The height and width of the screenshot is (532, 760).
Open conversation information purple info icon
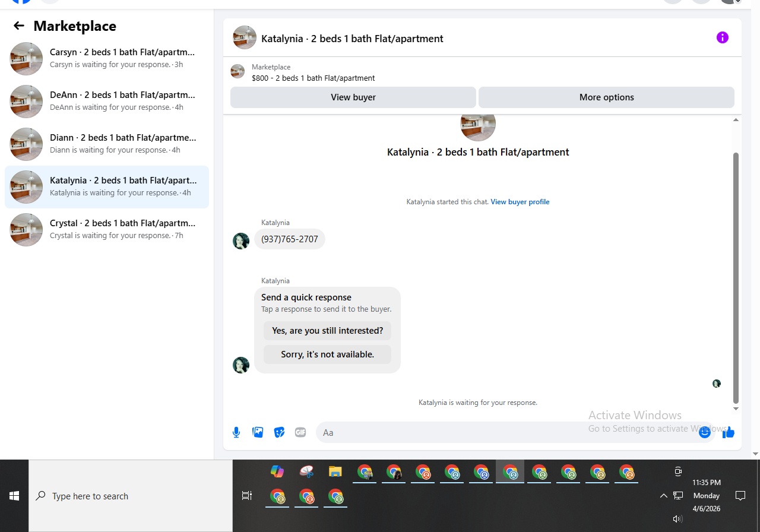722,37
